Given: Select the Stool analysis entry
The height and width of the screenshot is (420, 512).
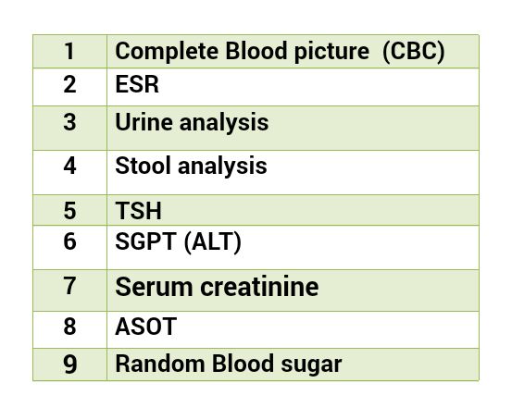Looking at the screenshot, I should [191, 166].
